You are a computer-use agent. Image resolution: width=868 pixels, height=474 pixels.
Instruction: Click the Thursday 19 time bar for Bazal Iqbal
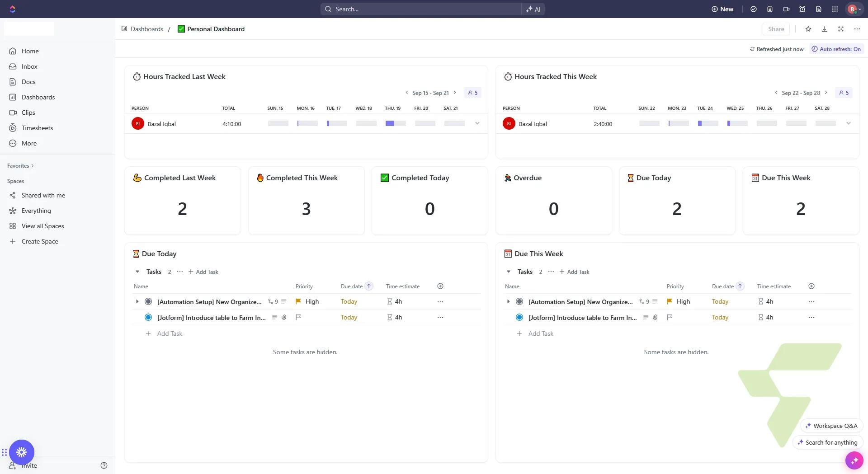[x=396, y=123]
